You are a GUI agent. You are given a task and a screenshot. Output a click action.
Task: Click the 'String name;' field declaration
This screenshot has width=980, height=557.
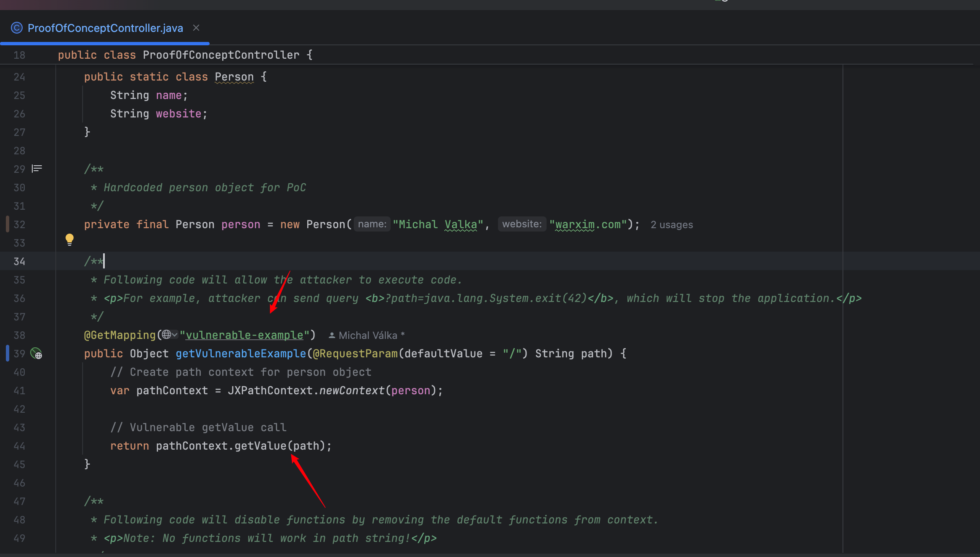pos(149,95)
